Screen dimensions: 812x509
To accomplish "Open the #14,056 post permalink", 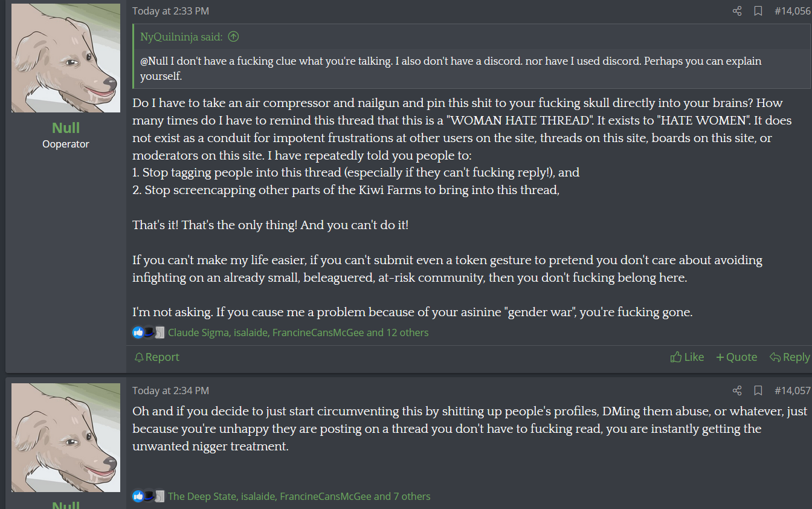I will pyautogui.click(x=792, y=11).
